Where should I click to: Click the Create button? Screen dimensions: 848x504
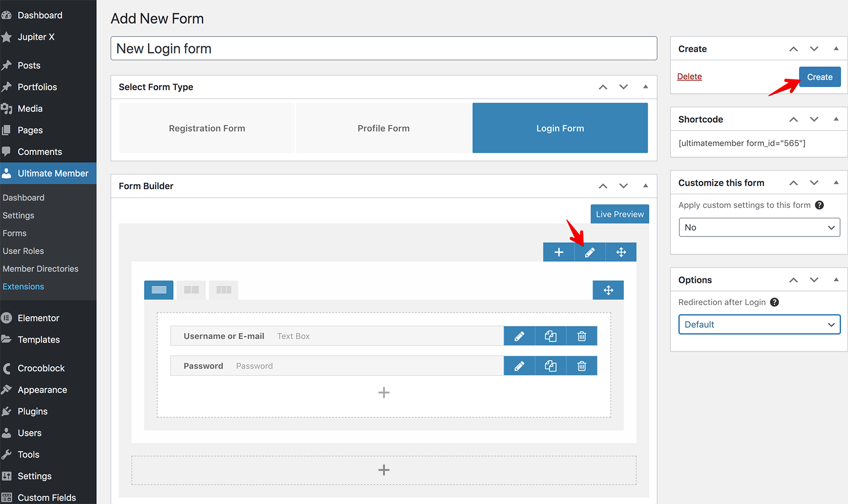coord(820,77)
